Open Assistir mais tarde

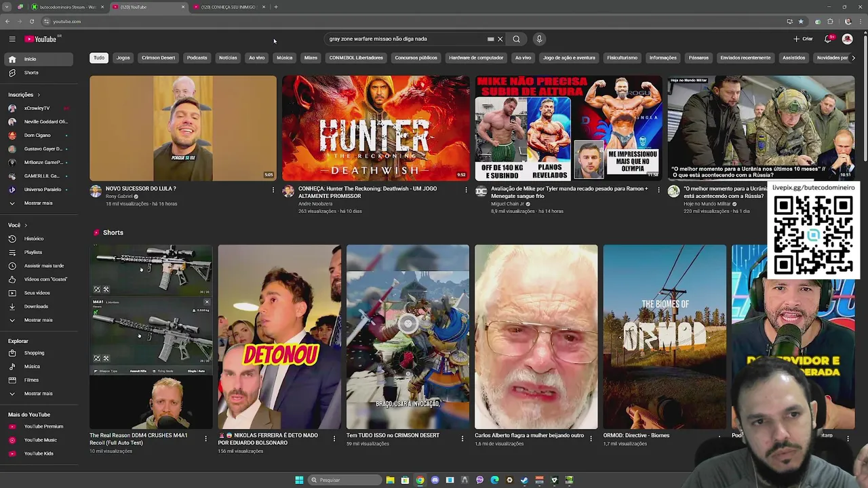(x=38, y=266)
